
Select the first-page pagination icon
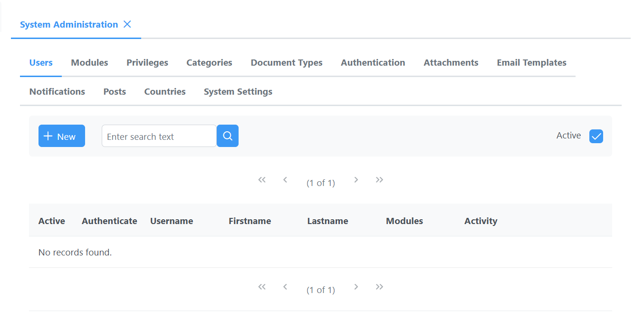point(262,179)
